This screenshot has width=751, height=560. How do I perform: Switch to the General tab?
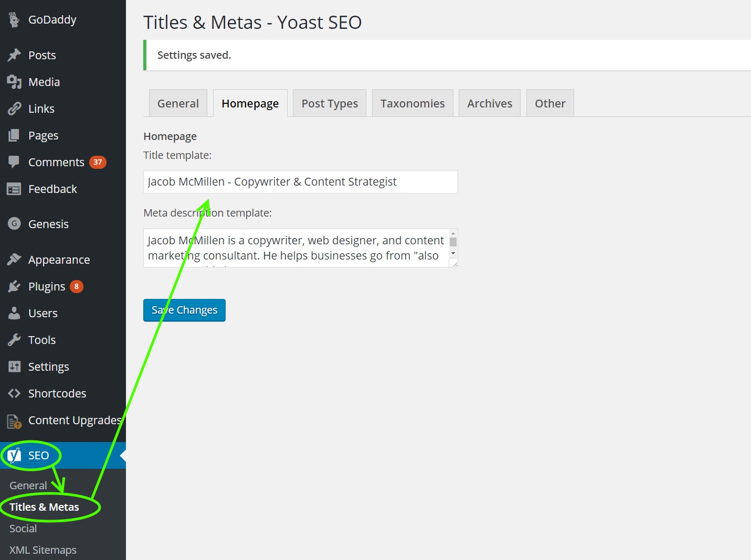(x=178, y=103)
